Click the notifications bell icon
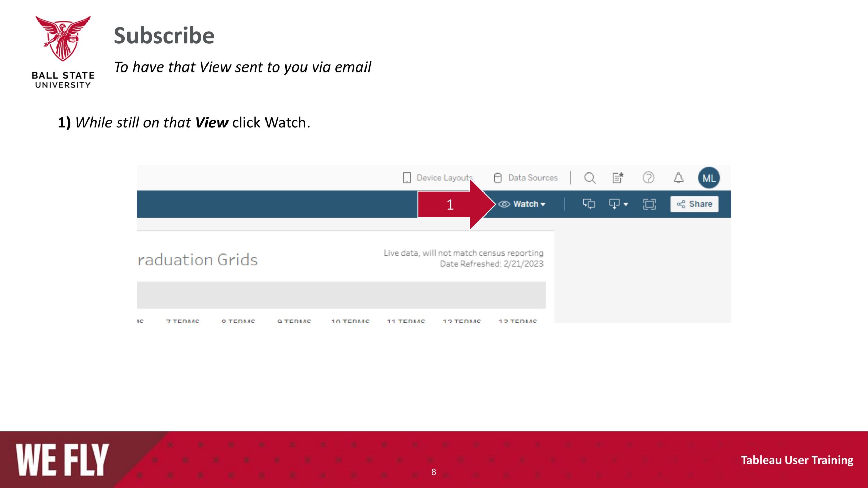 [679, 178]
